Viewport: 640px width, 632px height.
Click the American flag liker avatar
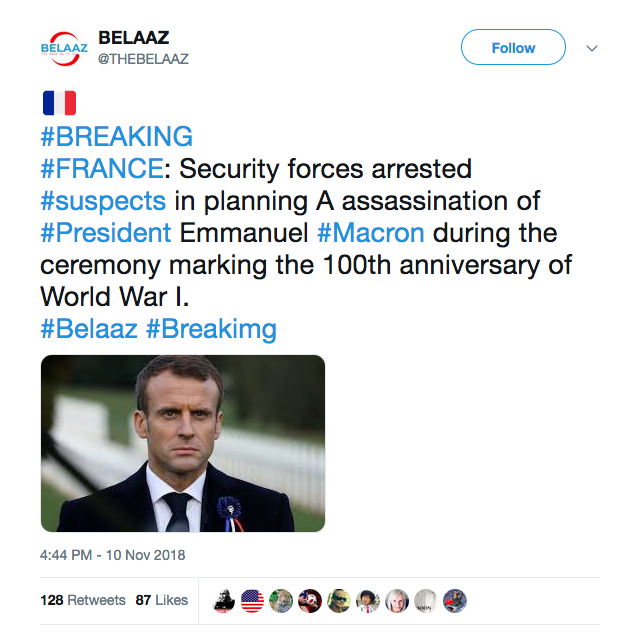click(x=252, y=600)
